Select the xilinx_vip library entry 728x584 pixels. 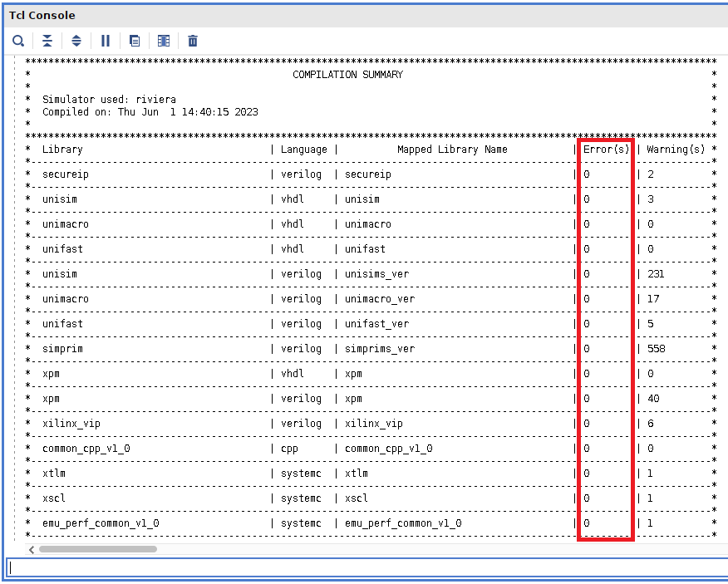pyautogui.click(x=71, y=424)
